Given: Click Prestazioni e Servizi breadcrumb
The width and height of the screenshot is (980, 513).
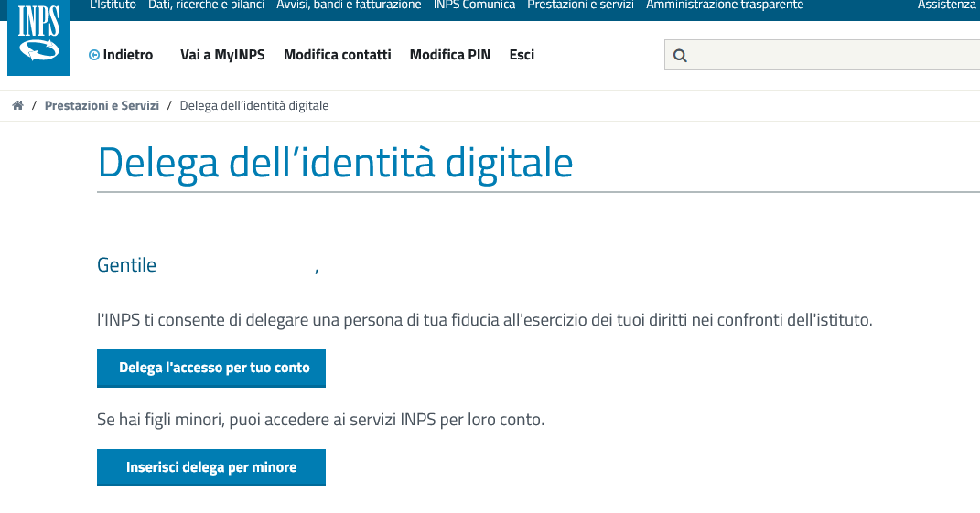Looking at the screenshot, I should tap(102, 105).
